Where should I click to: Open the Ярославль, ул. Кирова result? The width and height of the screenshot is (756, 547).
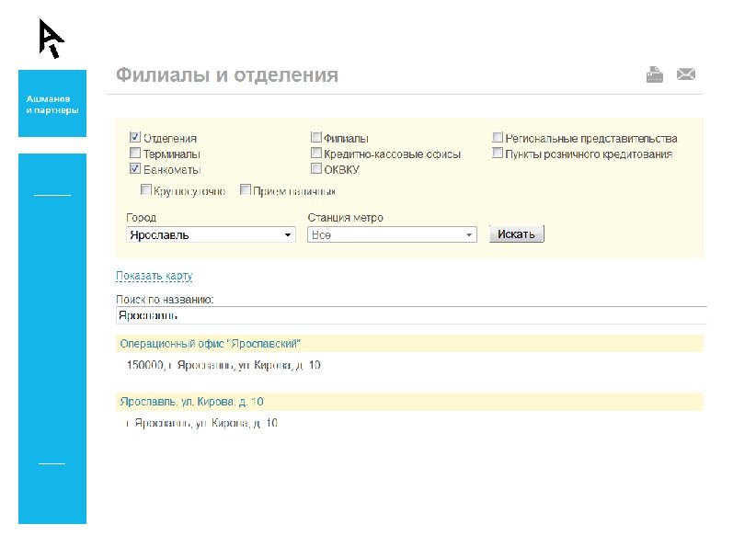190,402
